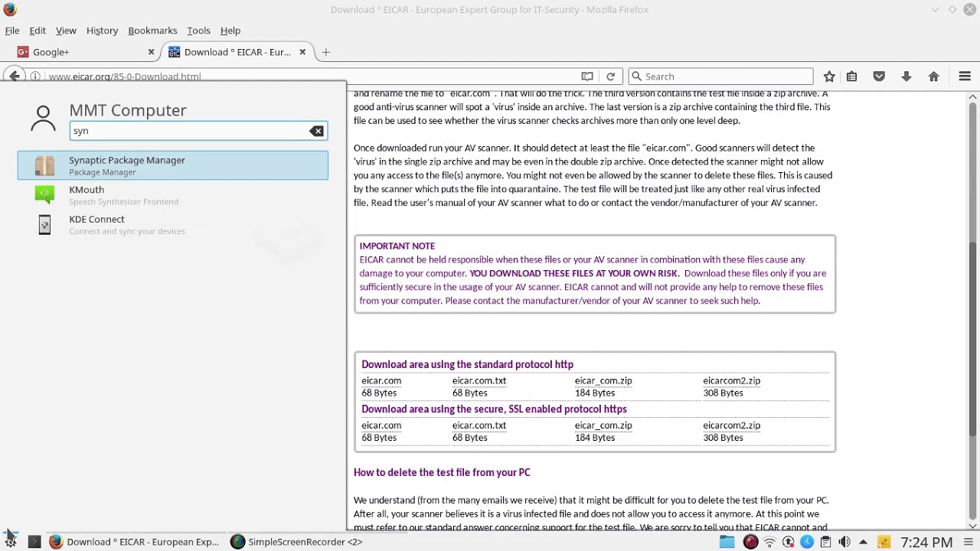Viewport: 980px width, 551px height.
Task: Download eicarcom2.zip via standard http
Action: tap(732, 380)
